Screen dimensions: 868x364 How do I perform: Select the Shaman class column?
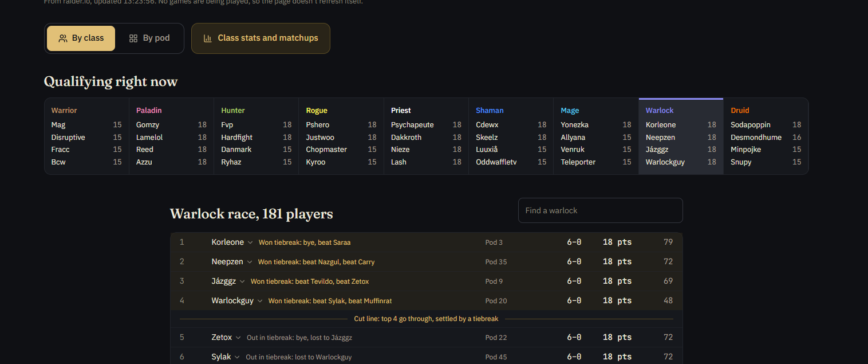point(511,136)
